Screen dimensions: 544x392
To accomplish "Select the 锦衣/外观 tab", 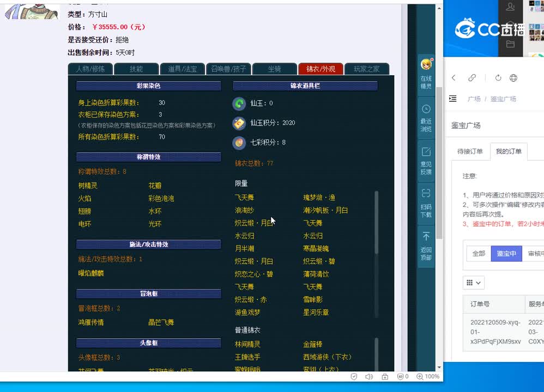I will click(x=321, y=69).
